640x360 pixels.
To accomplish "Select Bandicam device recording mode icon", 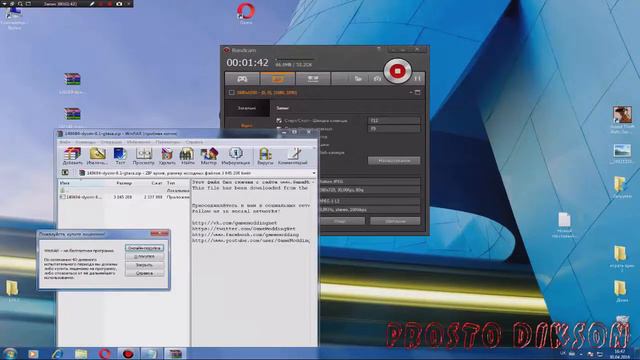I will [x=313, y=78].
